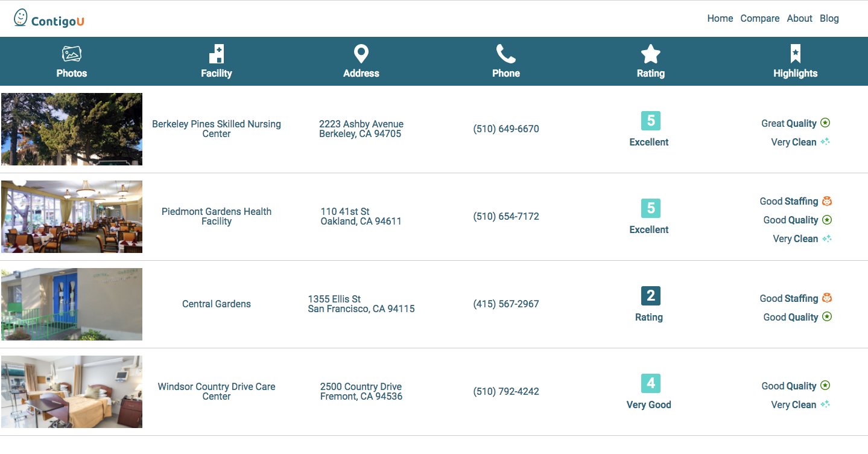Click Piedmont Gardens Good Quality badge icon
Screen dimensions: 868x454
tap(827, 220)
